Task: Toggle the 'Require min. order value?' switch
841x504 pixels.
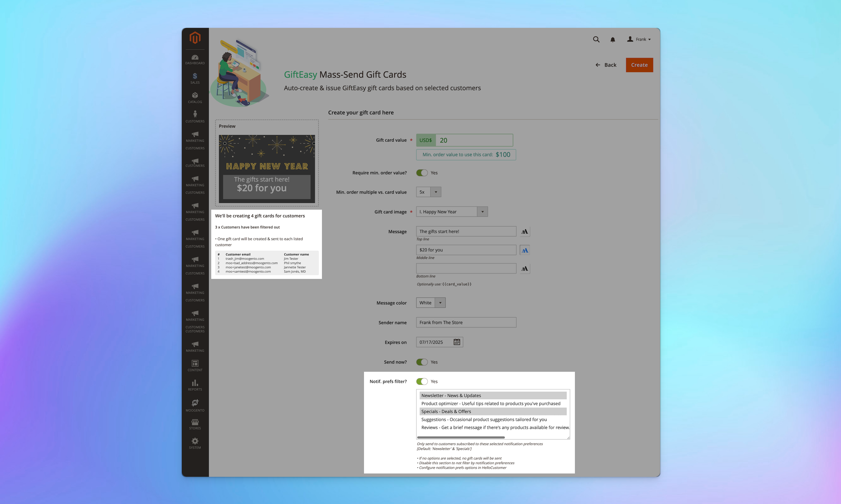Action: [x=421, y=173]
